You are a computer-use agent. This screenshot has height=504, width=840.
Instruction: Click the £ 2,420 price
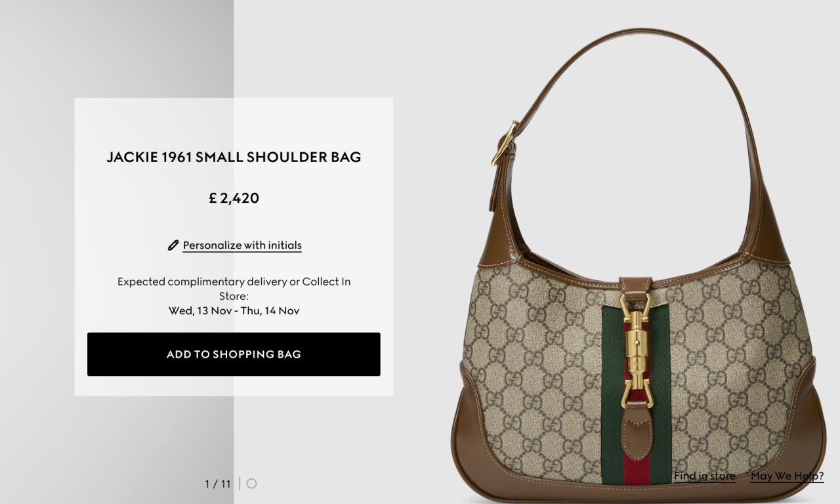234,198
